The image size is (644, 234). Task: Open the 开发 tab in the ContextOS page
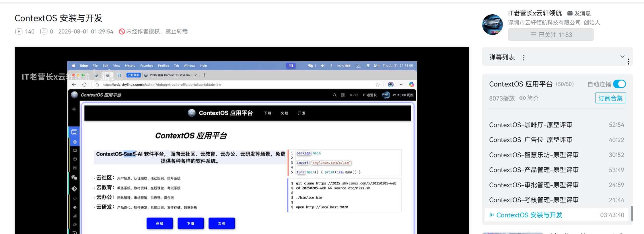pos(301,113)
